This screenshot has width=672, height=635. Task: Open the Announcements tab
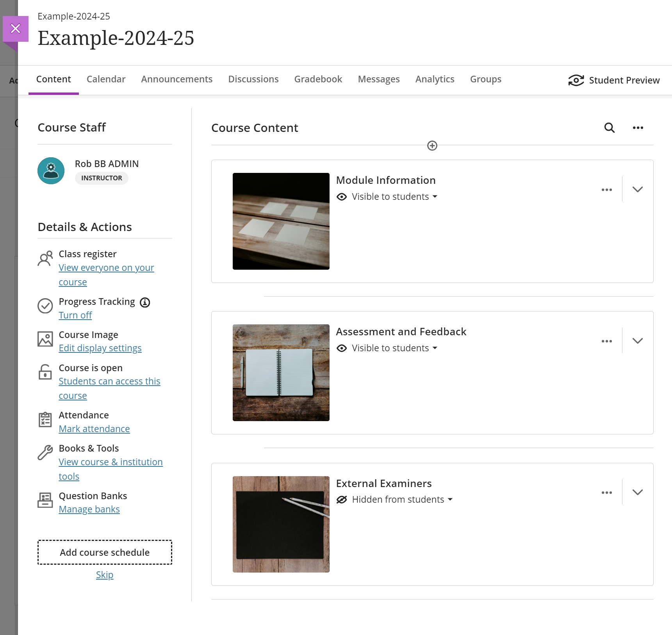(x=177, y=79)
